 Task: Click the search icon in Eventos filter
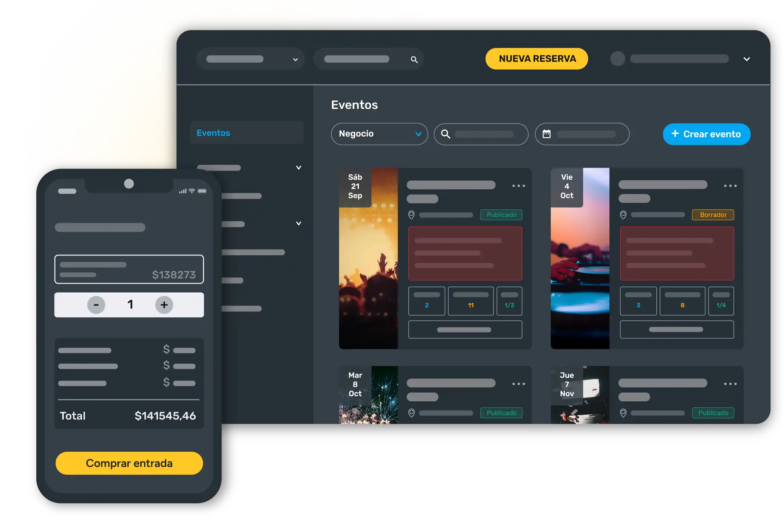coord(445,134)
